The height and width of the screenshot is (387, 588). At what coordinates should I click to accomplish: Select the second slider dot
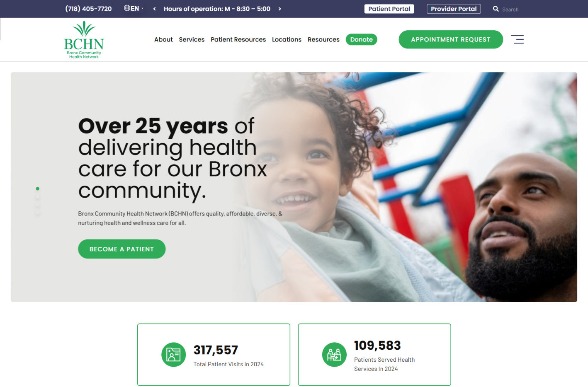coord(38,197)
